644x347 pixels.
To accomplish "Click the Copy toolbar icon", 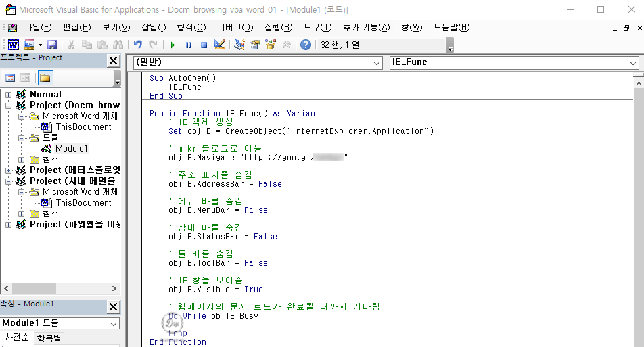I will click(87, 45).
